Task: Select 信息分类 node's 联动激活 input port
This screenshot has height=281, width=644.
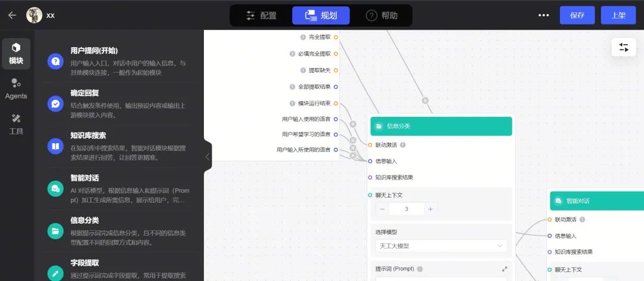Action: click(370, 145)
